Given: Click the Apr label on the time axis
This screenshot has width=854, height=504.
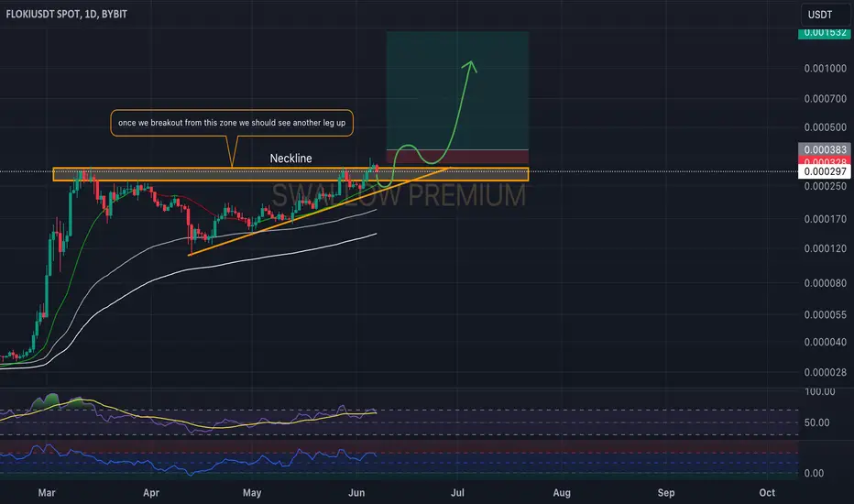Looking at the screenshot, I should coord(151,493).
